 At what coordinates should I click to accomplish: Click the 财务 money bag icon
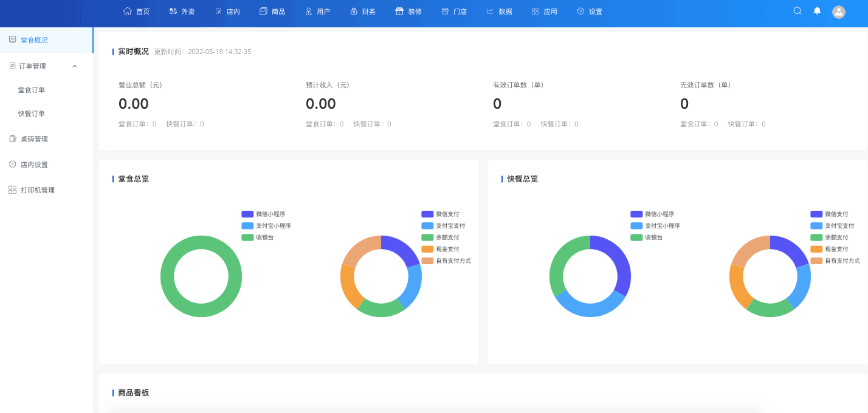(354, 11)
